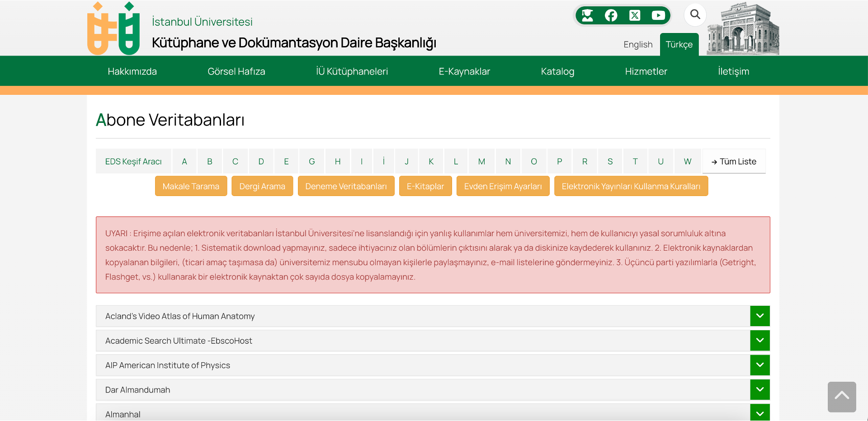Viewport: 868px width, 421px height.
Task: Open the Hizmetler menu
Action: (646, 71)
